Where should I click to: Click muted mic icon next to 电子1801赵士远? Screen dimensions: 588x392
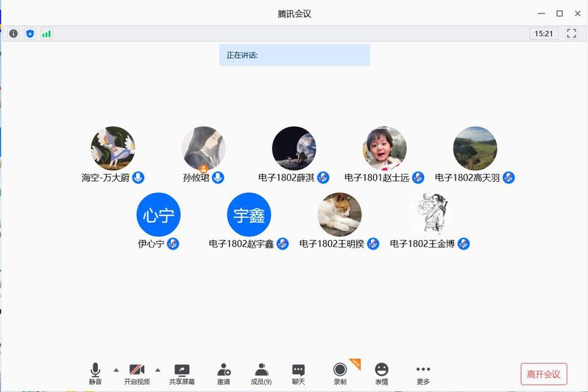[418, 178]
